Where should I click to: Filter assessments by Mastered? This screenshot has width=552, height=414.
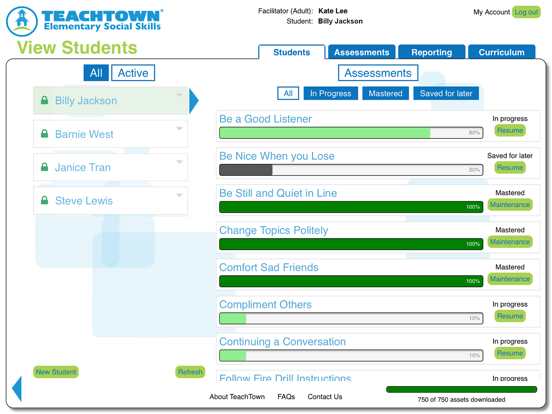click(385, 93)
